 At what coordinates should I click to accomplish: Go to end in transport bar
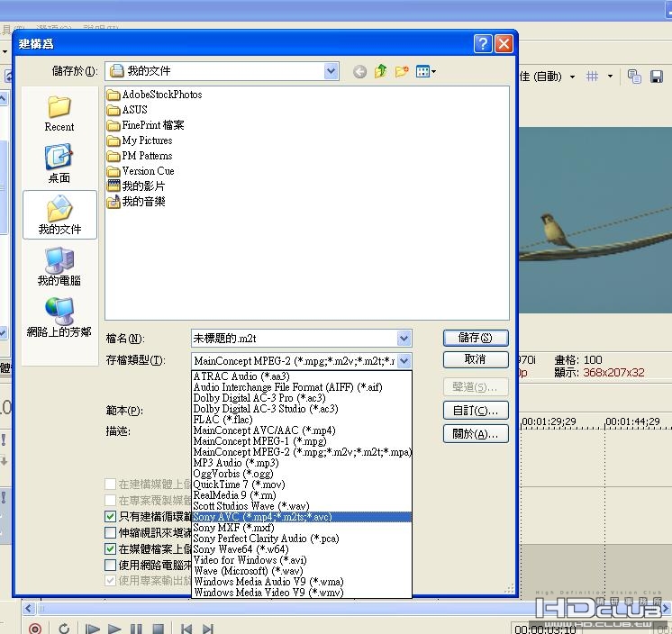(208, 629)
